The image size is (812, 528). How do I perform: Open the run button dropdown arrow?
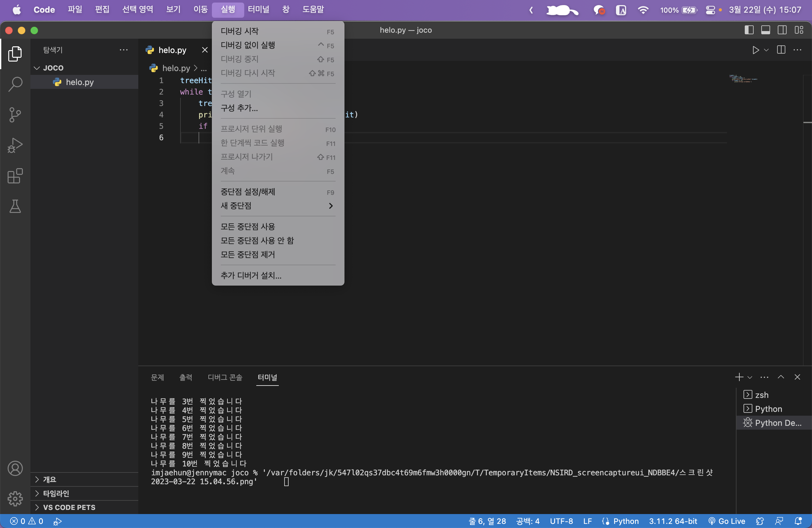coord(766,50)
